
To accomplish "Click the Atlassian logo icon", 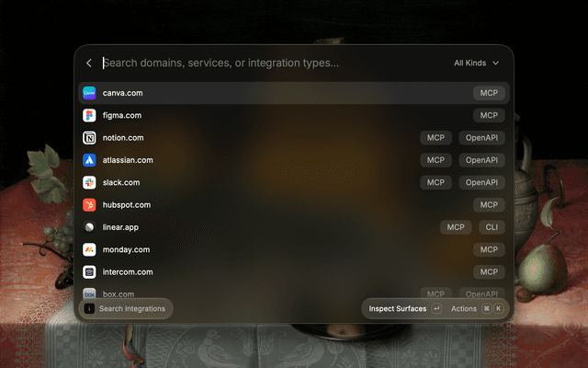I will (89, 160).
